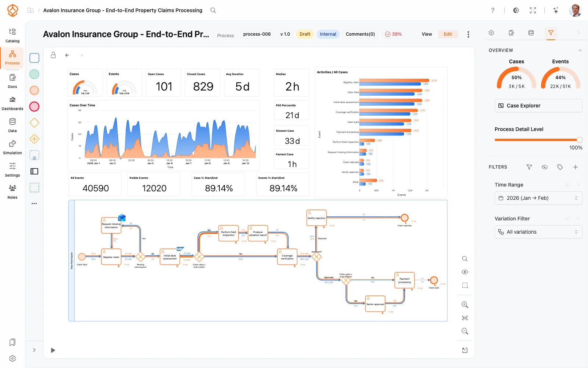This screenshot has width=588, height=368.
Task: Add a new filter with plus
Action: pos(576,167)
